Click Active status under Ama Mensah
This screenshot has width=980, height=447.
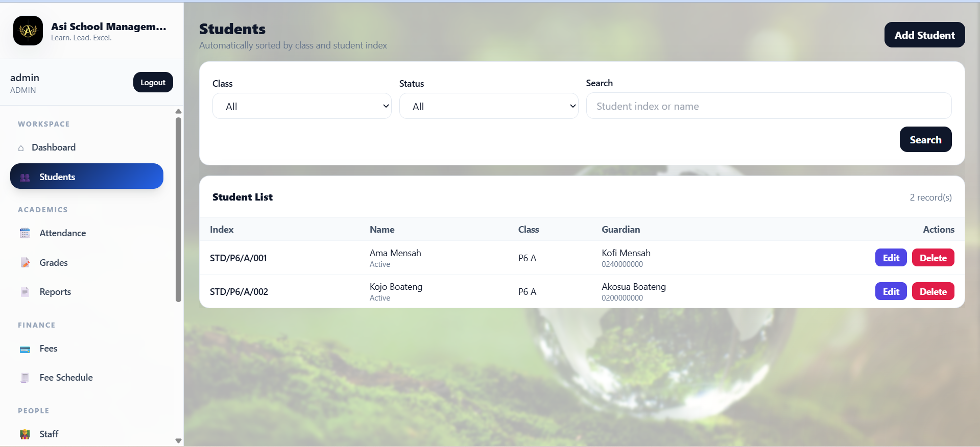click(x=380, y=264)
